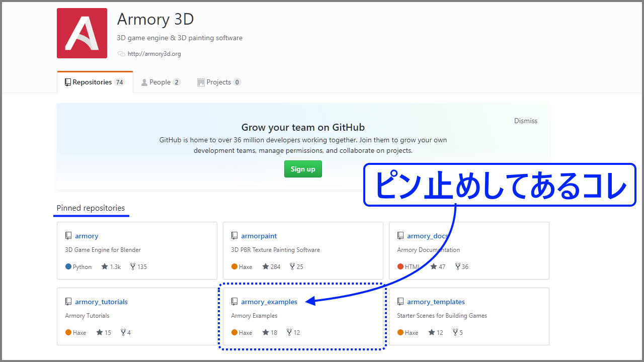This screenshot has width=644, height=362.
Task: Open the armory_tutorials repository
Action: pos(101,302)
